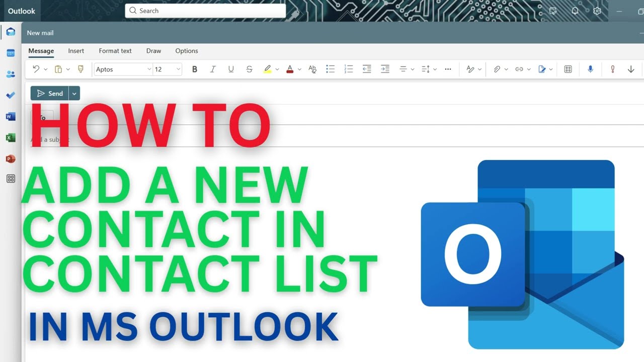This screenshot has width=644, height=362.
Task: Expand the Undo dropdown arrow
Action: tap(45, 69)
